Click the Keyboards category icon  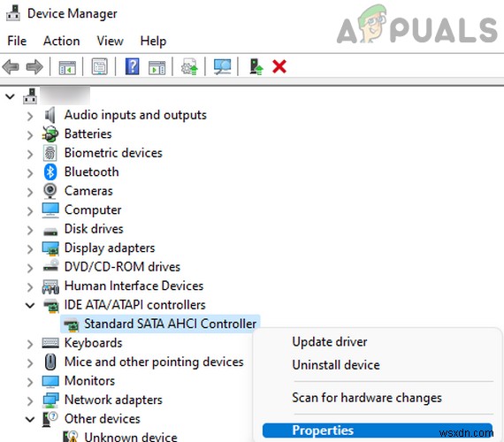click(50, 343)
